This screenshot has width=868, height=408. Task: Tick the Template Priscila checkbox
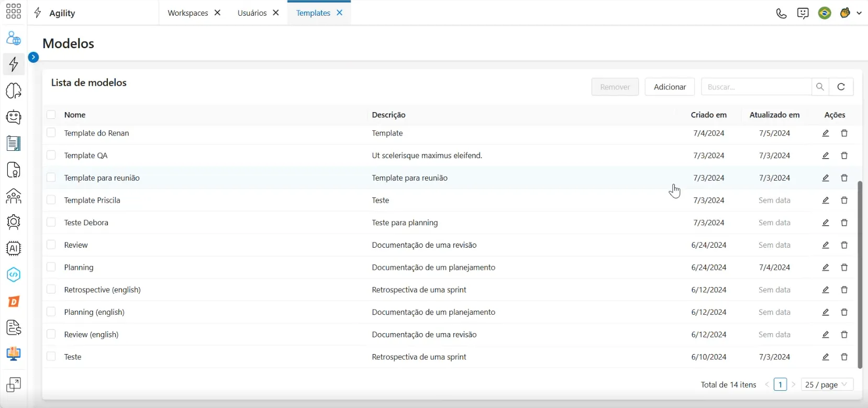coord(51,200)
